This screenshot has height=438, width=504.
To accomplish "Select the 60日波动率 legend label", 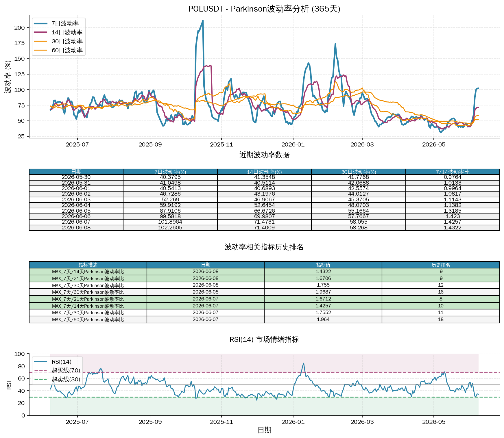I will tap(67, 50).
